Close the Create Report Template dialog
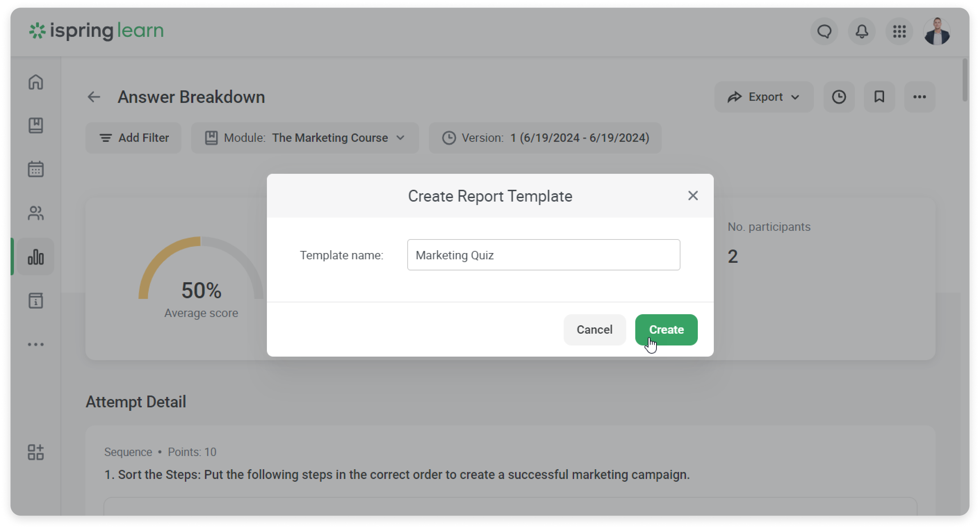This screenshot has width=980, height=529. click(x=693, y=196)
